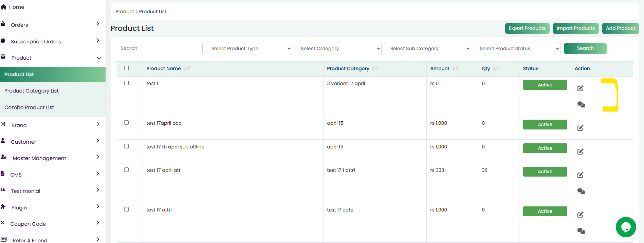Click the Coupon Code percent icon
Image resolution: width=644 pixels, height=243 pixels.
coord(2,223)
